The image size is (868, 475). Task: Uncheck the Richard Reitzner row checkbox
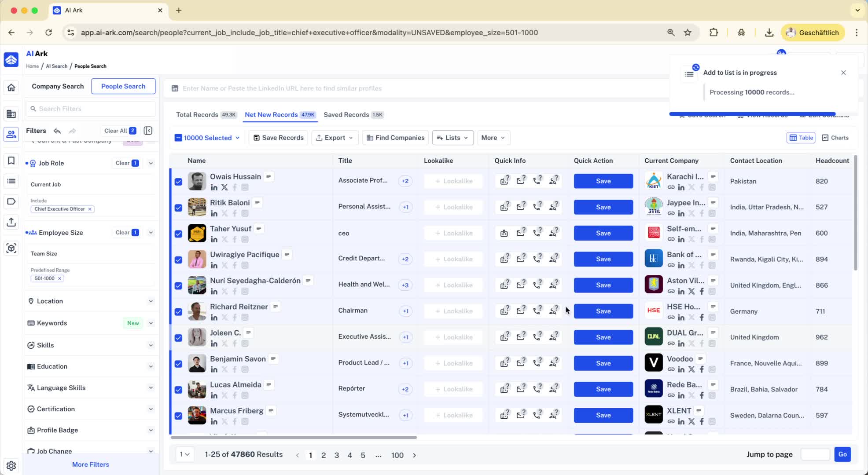click(x=178, y=311)
